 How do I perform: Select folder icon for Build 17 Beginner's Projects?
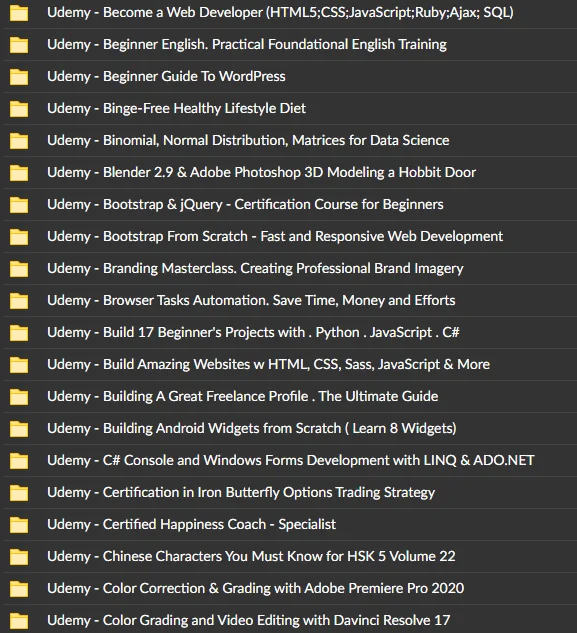coord(19,333)
